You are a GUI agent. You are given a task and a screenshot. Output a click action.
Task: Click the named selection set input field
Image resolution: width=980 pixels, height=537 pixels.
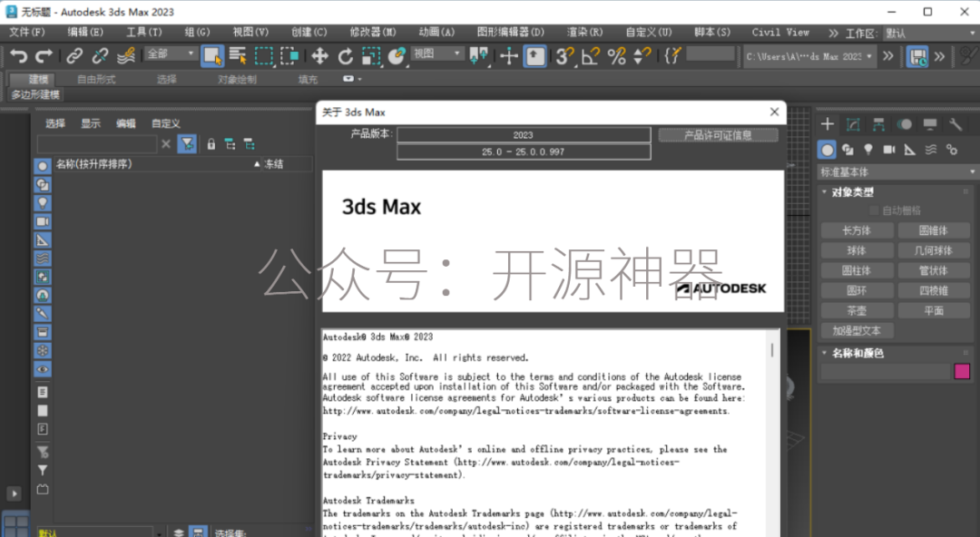710,54
